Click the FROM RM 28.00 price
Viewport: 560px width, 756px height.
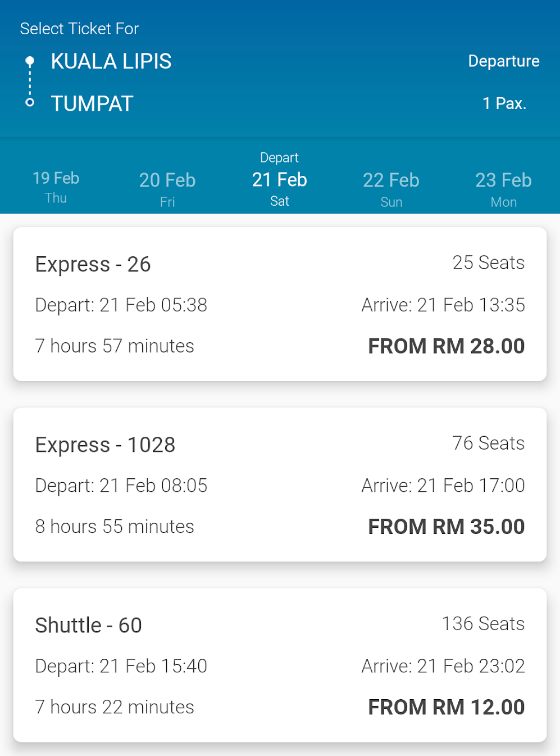(446, 346)
